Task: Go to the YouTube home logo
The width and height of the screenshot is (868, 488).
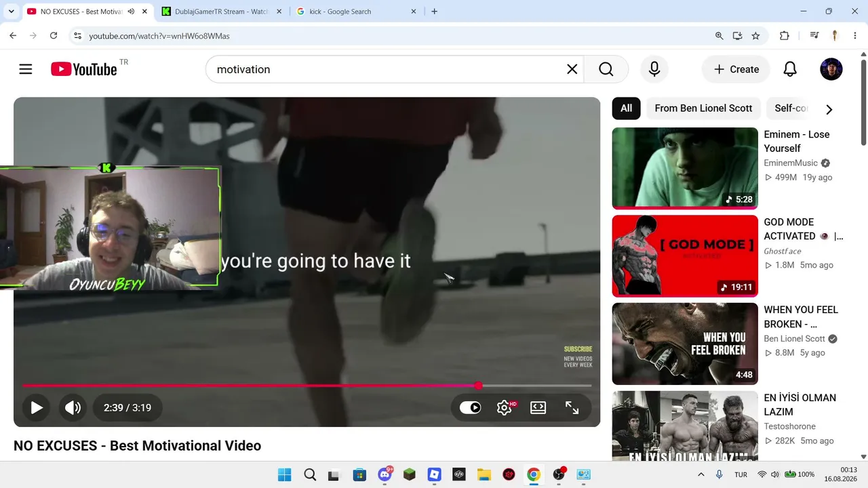Action: (84, 69)
